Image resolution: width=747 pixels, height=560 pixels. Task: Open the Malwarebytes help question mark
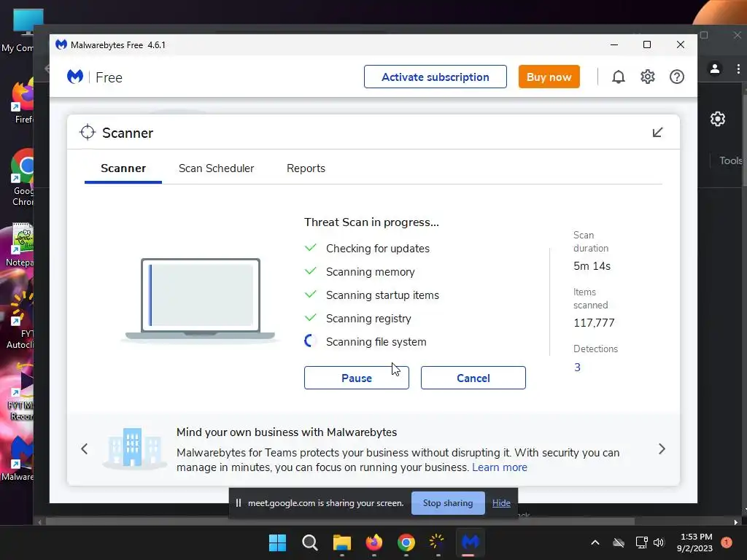[x=676, y=77]
